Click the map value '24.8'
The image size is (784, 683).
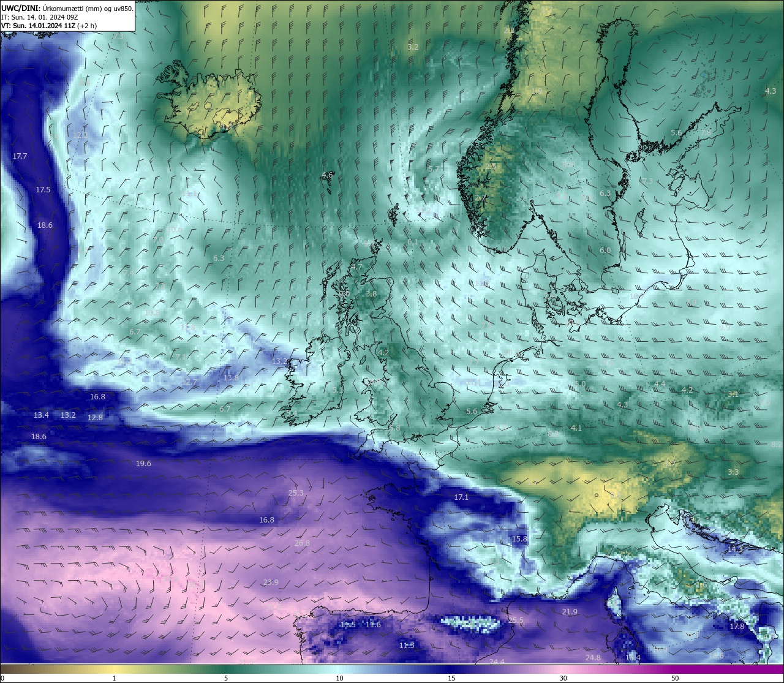click(593, 658)
